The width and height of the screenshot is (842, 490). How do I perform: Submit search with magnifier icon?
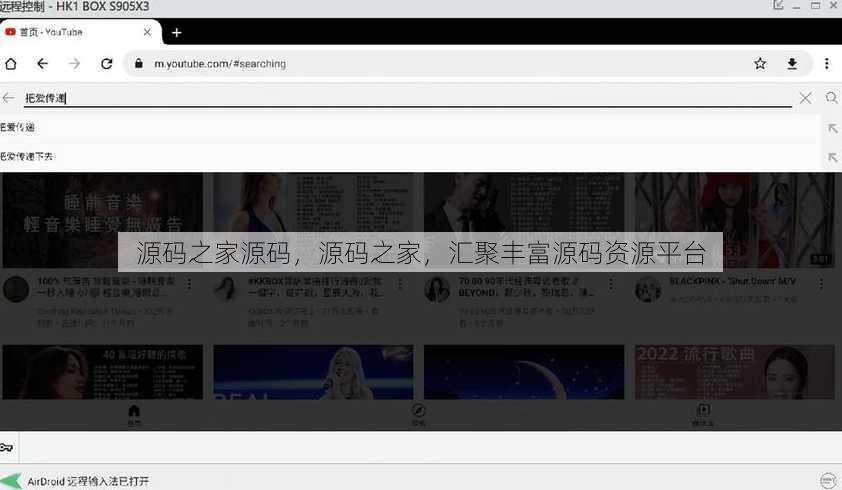coord(831,98)
